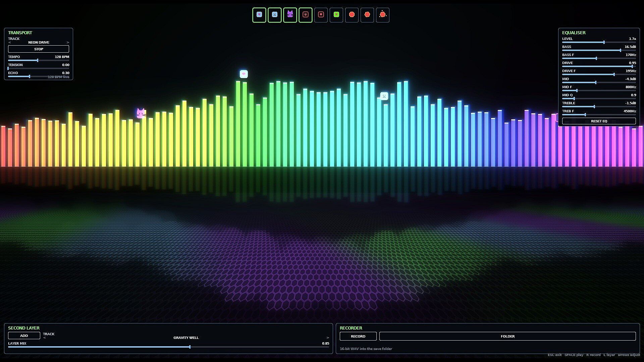Click the heart cube above the green bars
Viewport: 644px width, 362px height.
(244, 74)
